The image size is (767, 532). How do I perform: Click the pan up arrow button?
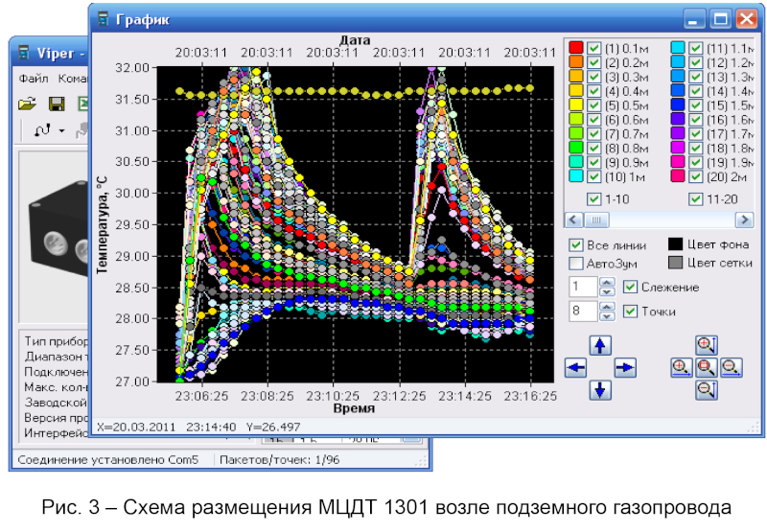pyautogui.click(x=599, y=346)
